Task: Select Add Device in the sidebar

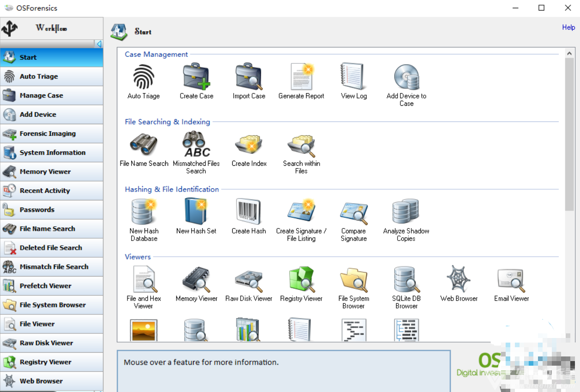Action: [52, 114]
